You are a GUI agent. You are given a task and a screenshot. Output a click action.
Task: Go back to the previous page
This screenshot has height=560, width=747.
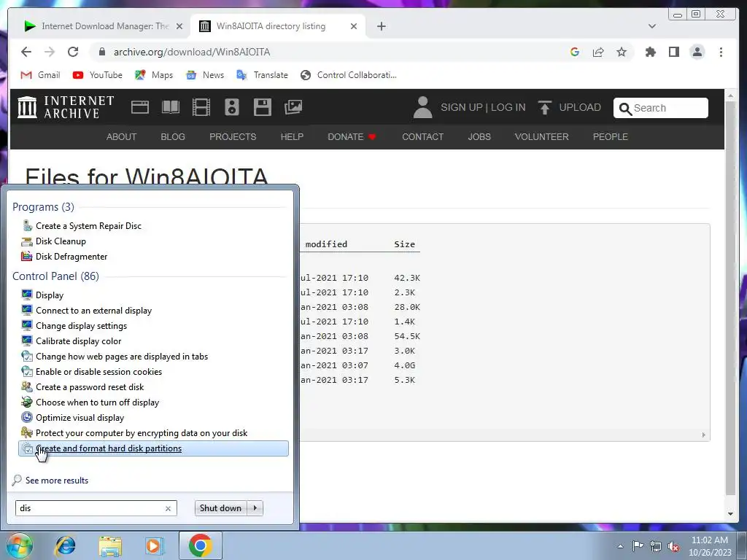(x=26, y=52)
